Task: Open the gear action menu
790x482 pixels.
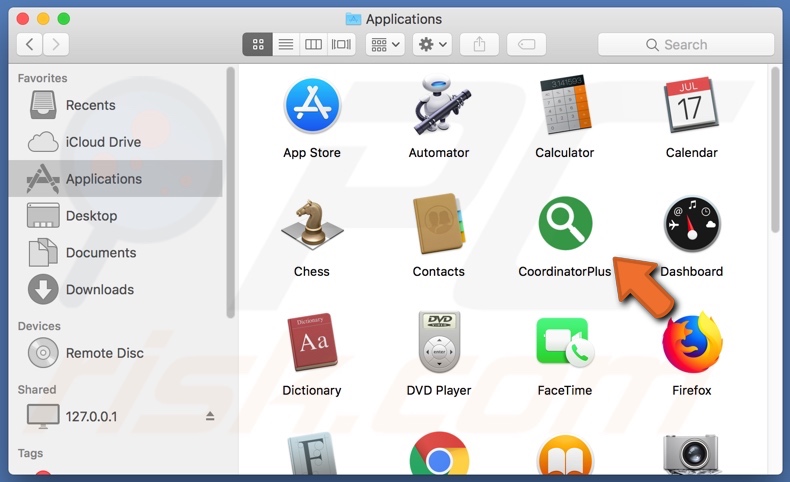Action: click(432, 44)
